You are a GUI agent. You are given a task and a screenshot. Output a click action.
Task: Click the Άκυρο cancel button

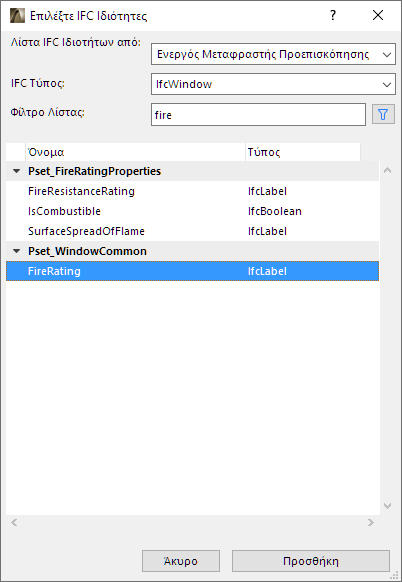[x=181, y=561]
